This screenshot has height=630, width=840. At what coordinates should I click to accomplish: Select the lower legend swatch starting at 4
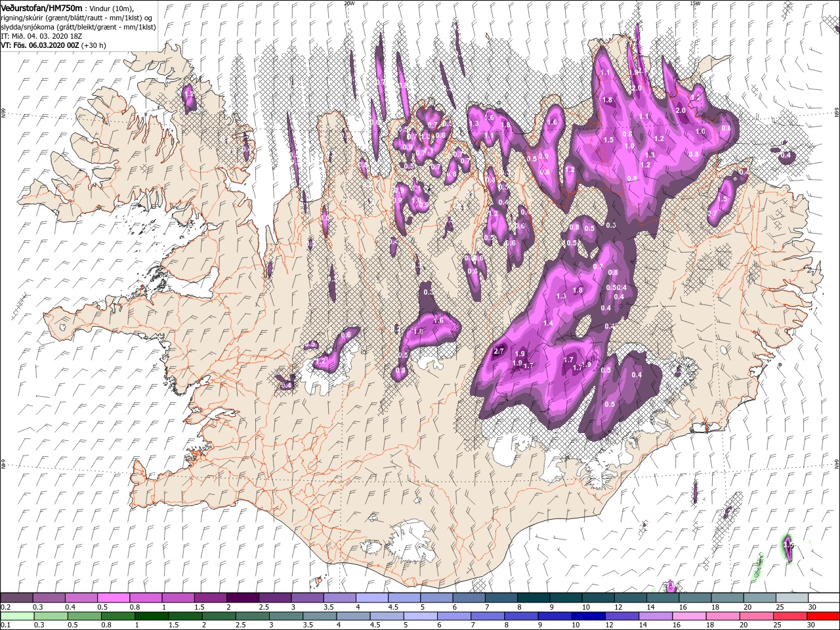[x=353, y=616]
